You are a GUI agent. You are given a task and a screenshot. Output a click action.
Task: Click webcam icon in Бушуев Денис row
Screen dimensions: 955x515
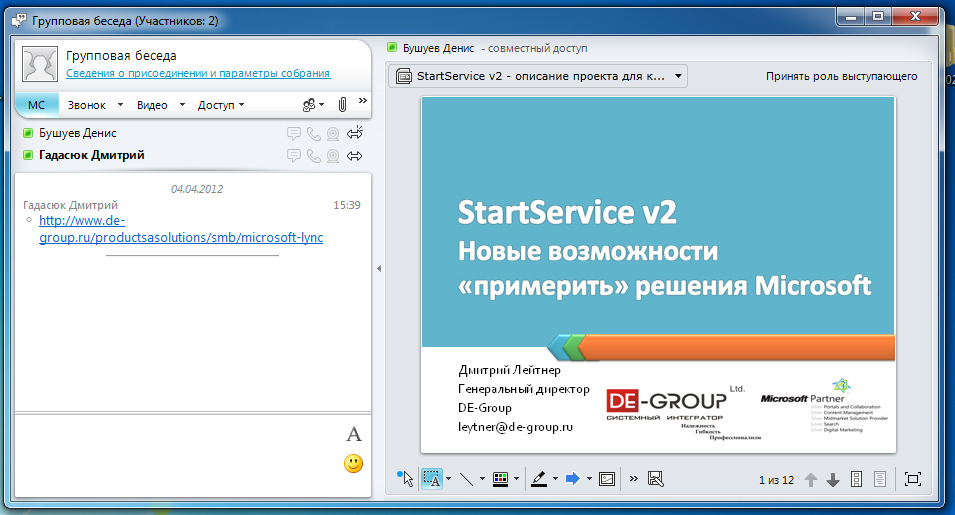pyautogui.click(x=333, y=133)
